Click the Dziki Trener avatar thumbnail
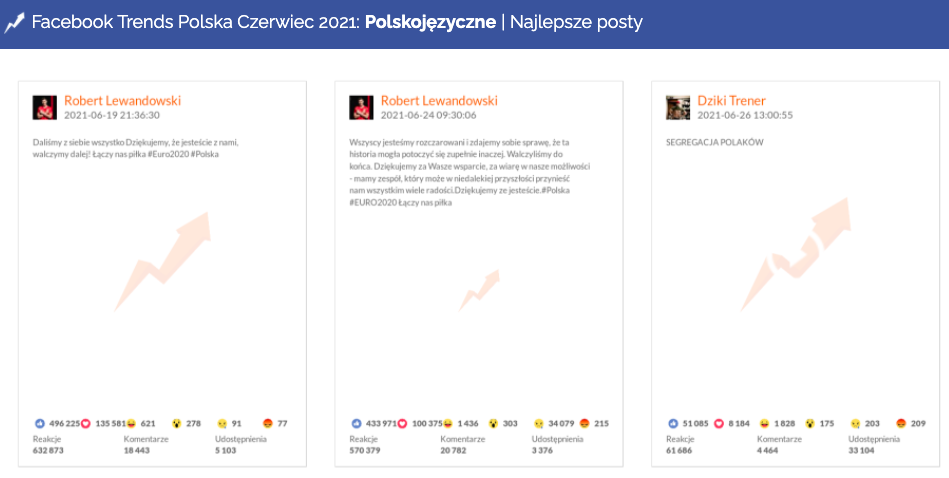This screenshot has width=949, height=478. tap(678, 107)
